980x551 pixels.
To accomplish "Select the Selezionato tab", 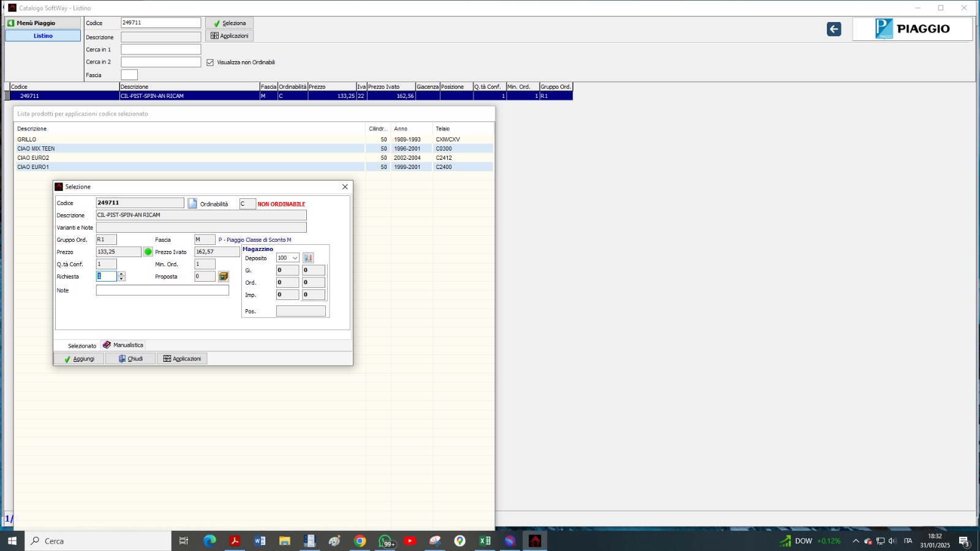I will (x=81, y=346).
